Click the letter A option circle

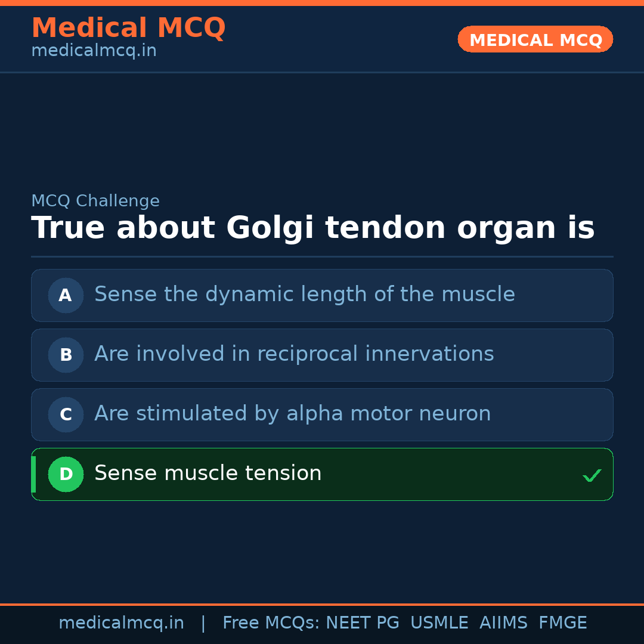click(66, 295)
